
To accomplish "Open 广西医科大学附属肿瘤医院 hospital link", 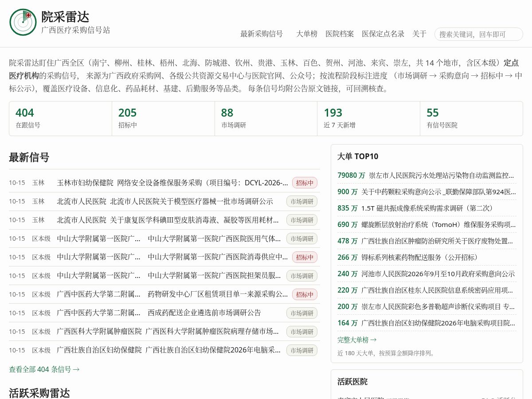I will coord(99,332).
